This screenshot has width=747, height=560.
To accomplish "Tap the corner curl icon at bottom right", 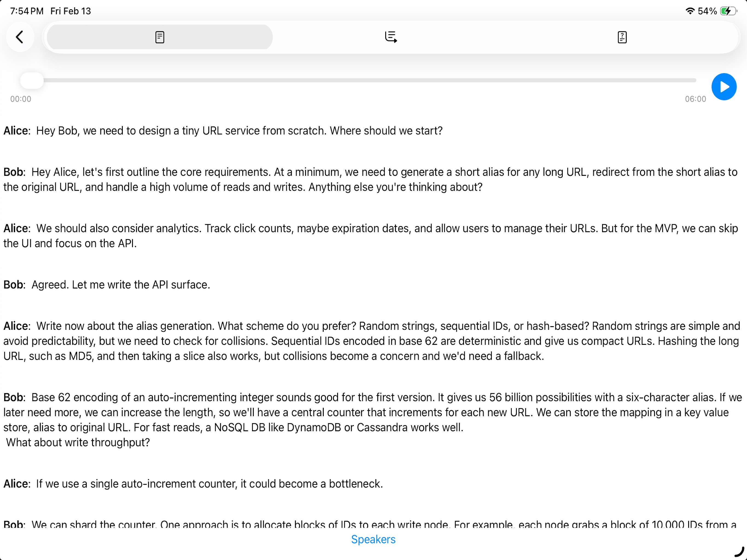I will 739,552.
